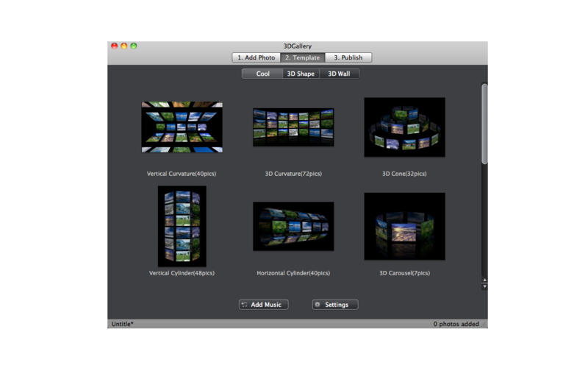The image size is (588, 368).
Task: Choose the Horizontal Cylinder(40pics) template
Action: tap(293, 227)
